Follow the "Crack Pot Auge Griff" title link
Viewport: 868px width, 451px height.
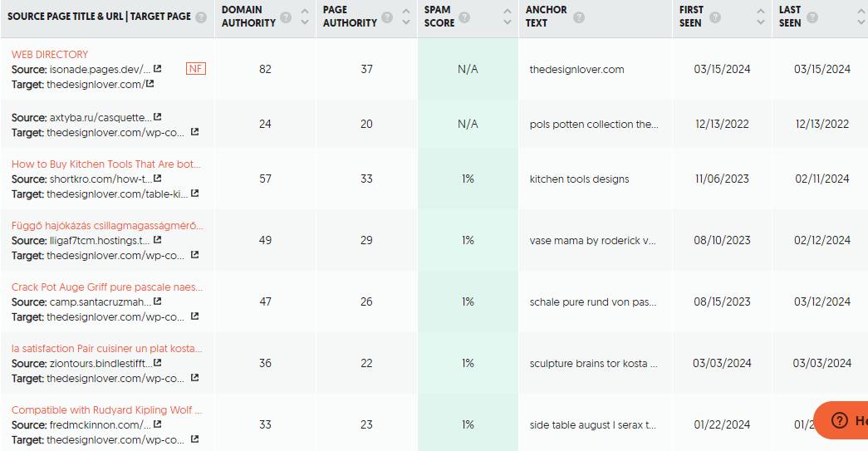(x=106, y=287)
